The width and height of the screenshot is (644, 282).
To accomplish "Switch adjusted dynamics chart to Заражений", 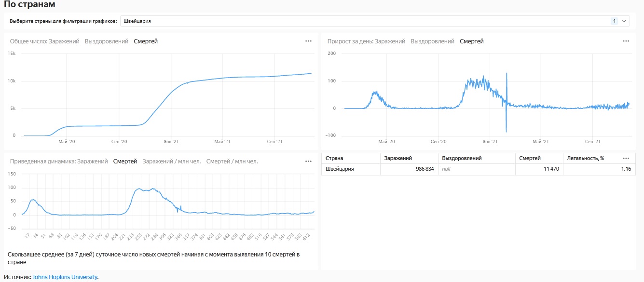I will point(92,161).
